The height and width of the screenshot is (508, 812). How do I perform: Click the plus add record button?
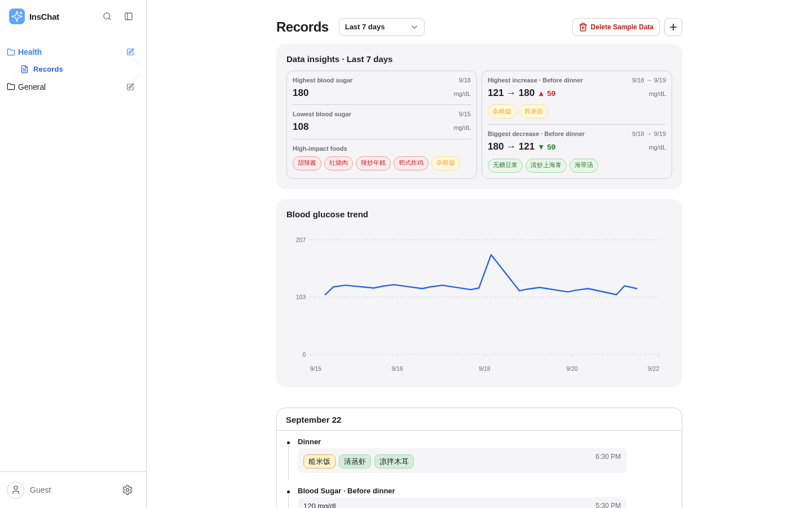tap(673, 27)
